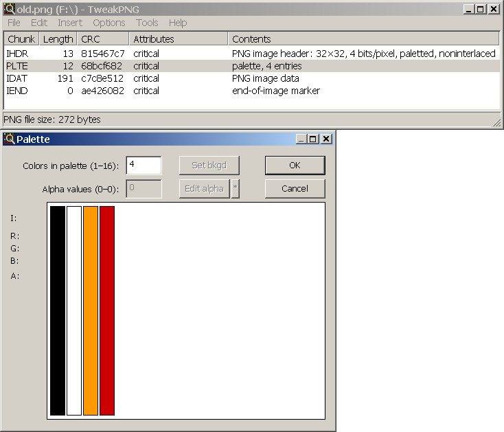Image resolution: width=504 pixels, height=432 pixels.
Task: Click the disabled Alpha values field
Action: tap(144, 189)
